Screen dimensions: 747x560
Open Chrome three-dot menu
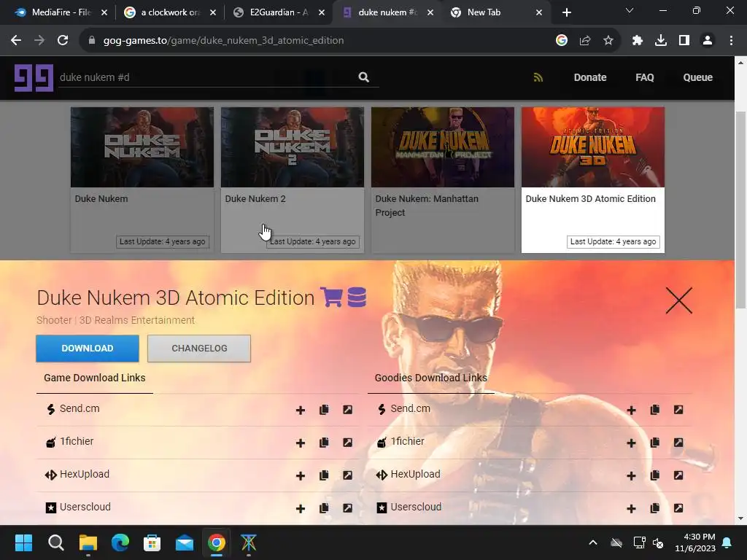coord(731,41)
